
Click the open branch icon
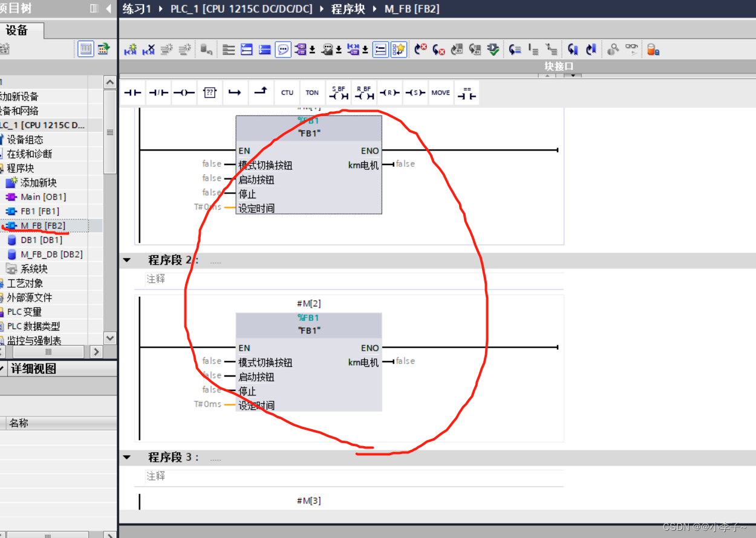[235, 92]
